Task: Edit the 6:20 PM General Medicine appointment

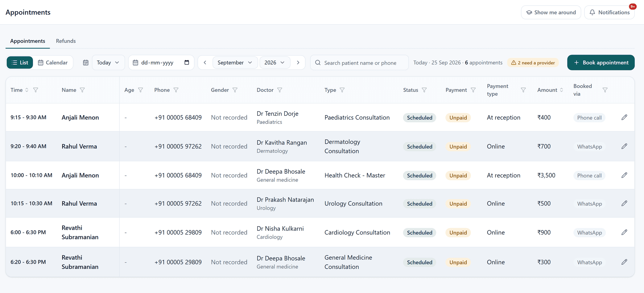Action: (624, 262)
